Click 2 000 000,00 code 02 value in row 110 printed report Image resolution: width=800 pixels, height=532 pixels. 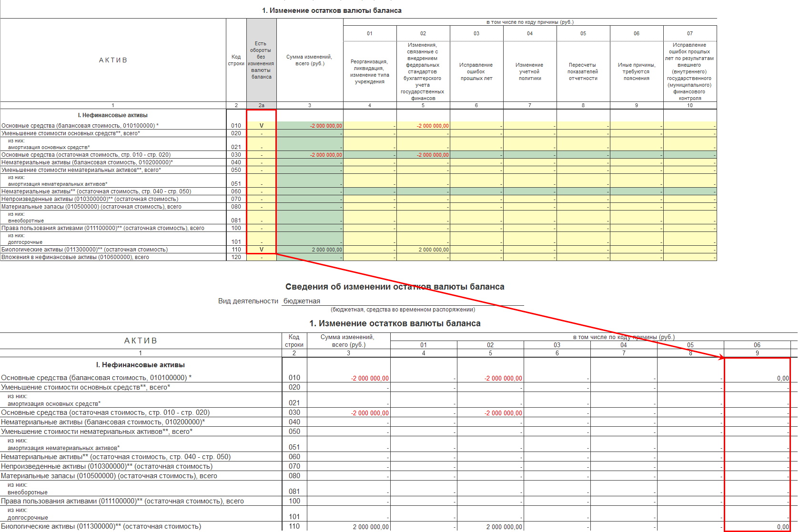(x=504, y=527)
